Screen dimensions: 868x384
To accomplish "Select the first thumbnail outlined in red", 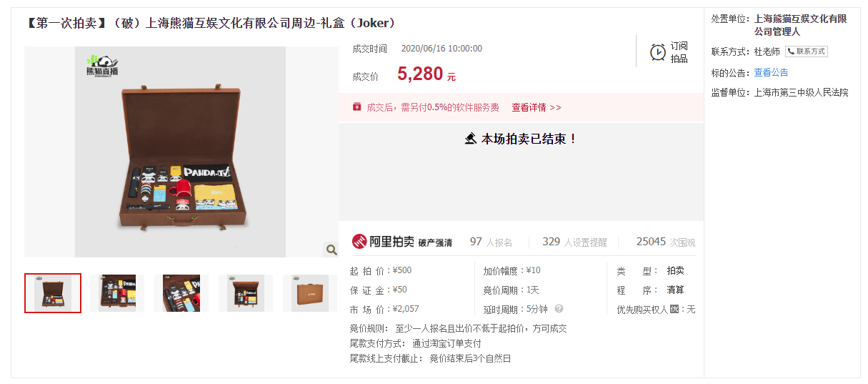I will [x=53, y=293].
